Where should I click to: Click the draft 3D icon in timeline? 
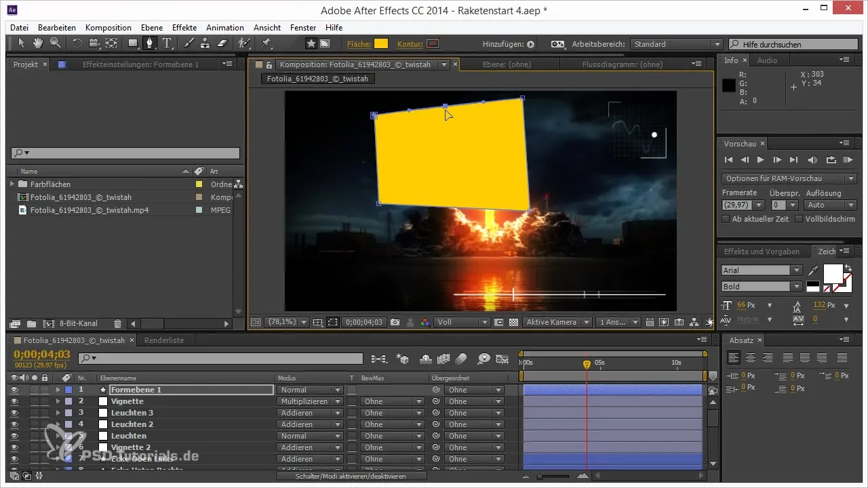pos(403,358)
